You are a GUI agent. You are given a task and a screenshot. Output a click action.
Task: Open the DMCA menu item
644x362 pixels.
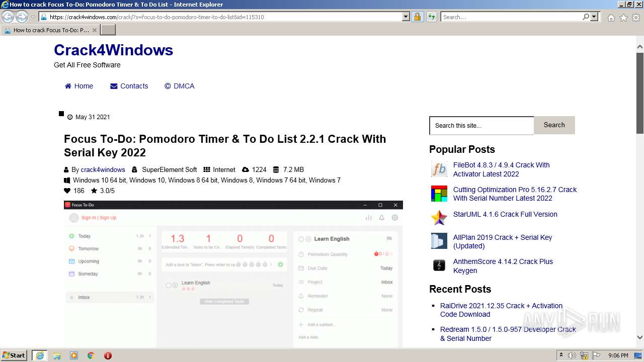tap(180, 86)
